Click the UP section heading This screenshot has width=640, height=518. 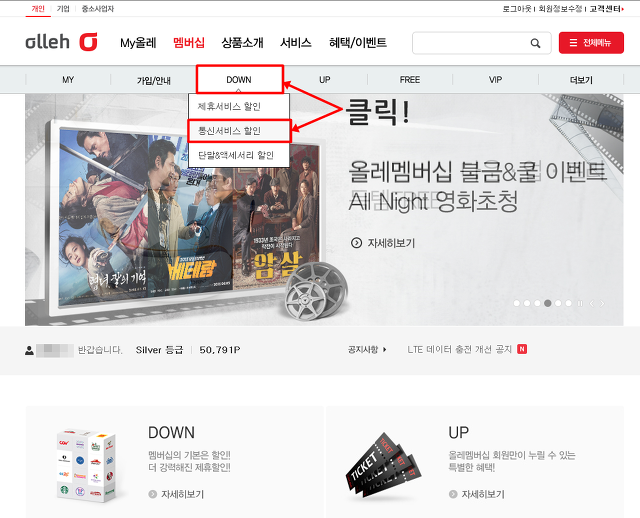(x=458, y=432)
